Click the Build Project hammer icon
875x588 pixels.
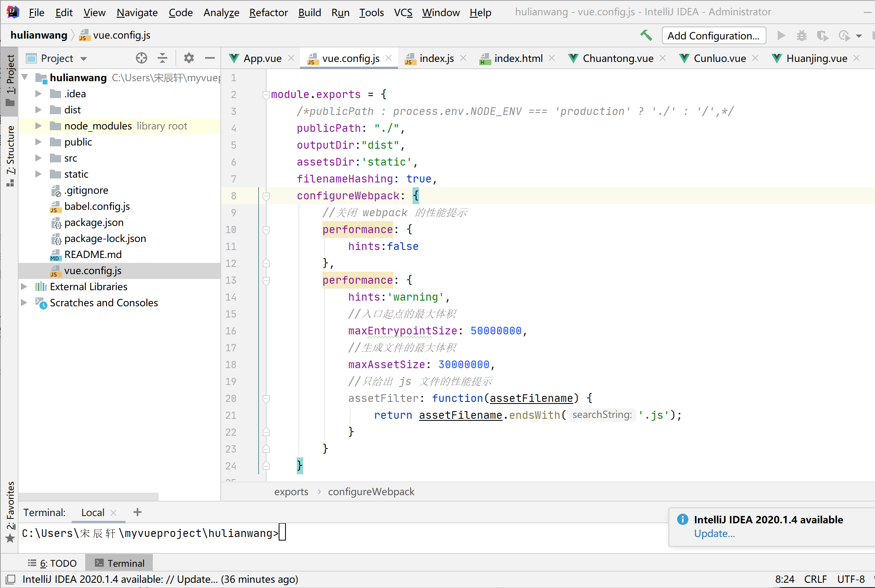(646, 35)
